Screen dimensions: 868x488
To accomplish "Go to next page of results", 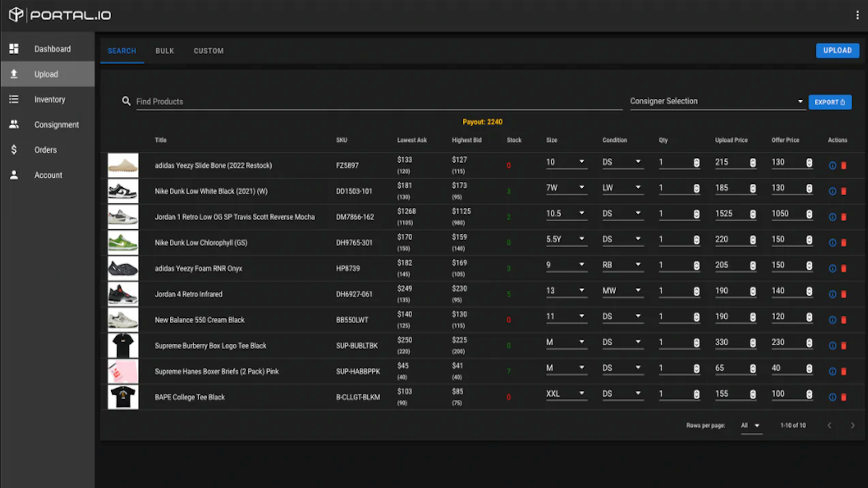I will pos(852,426).
